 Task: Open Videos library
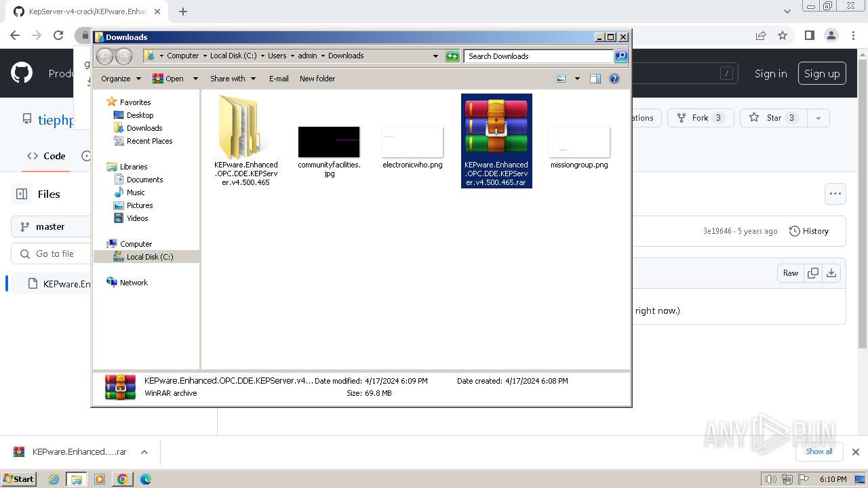pyautogui.click(x=137, y=218)
